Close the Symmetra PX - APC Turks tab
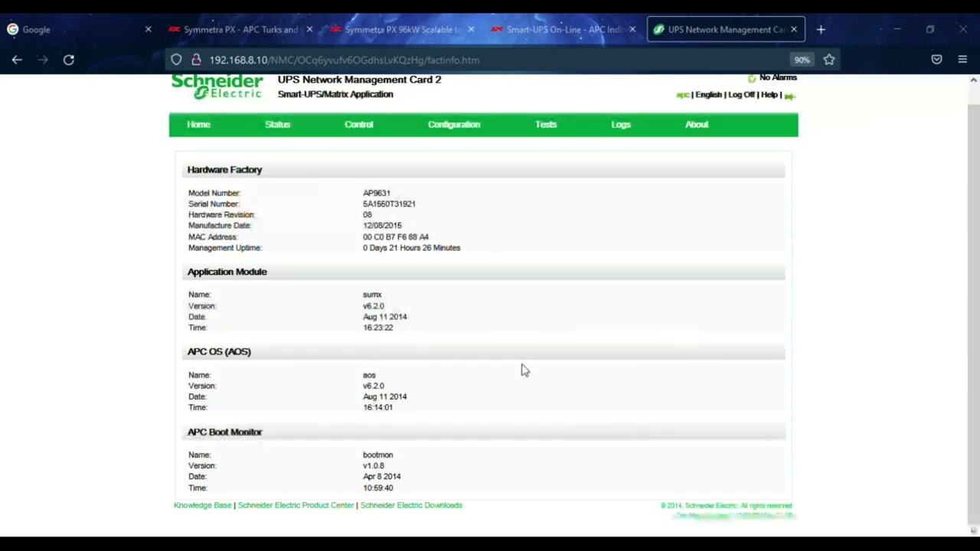Screen dimensions: 980x551 [x=309, y=29]
